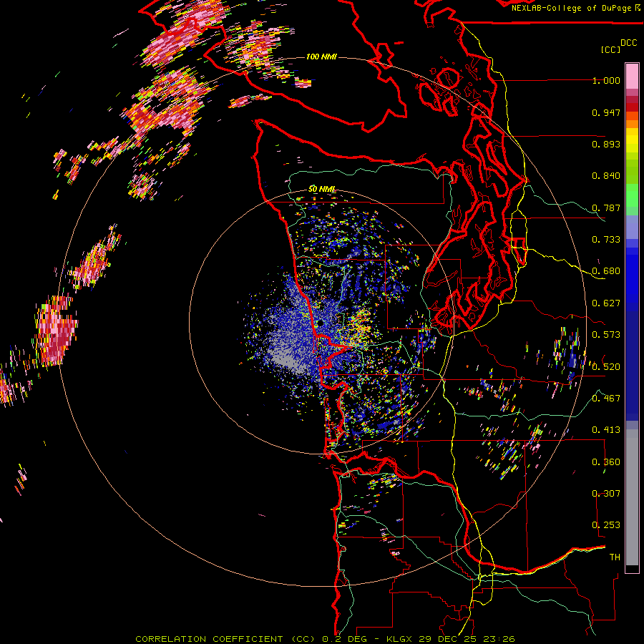This screenshot has width=644, height=644.
Task: Click the TH threshold label
Action: [615, 557]
